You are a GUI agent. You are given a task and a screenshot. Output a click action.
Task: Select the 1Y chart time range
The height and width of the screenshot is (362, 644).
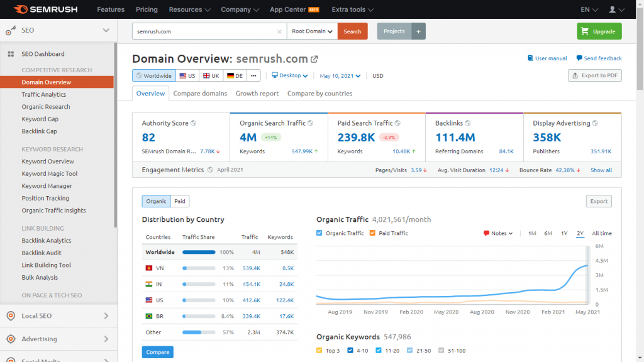coord(564,233)
